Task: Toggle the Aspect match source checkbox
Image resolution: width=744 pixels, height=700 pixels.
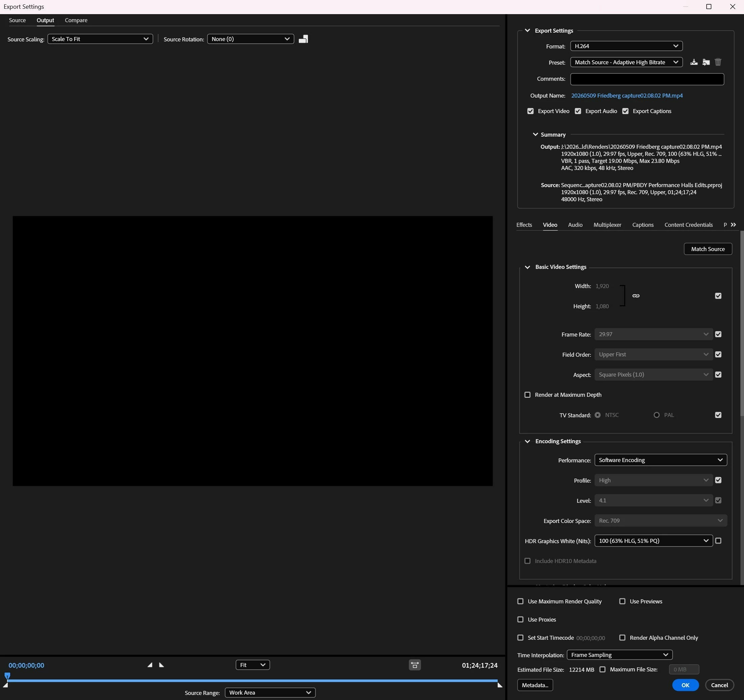Action: 718,375
